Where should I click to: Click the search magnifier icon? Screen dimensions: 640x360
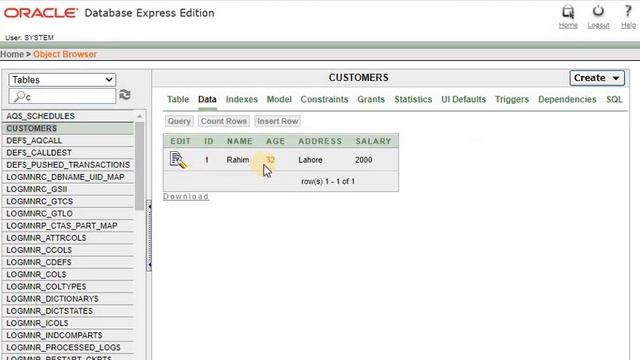coord(19,97)
